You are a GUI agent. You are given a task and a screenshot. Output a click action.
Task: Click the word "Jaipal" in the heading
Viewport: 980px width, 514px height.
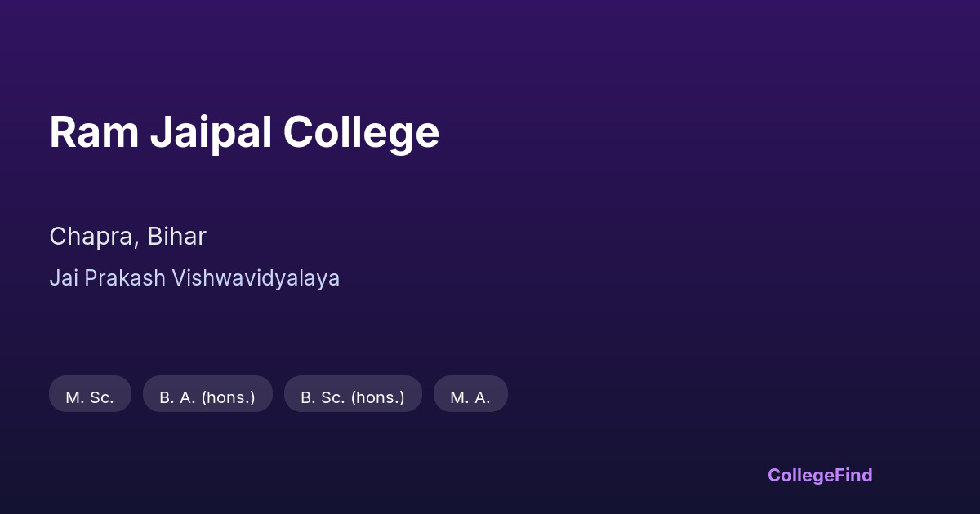point(211,132)
